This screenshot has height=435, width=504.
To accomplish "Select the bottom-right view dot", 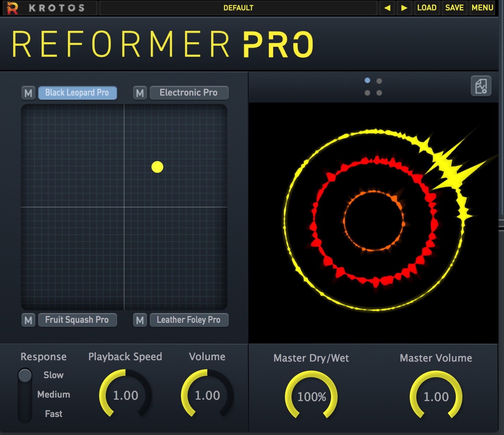I will pos(379,93).
